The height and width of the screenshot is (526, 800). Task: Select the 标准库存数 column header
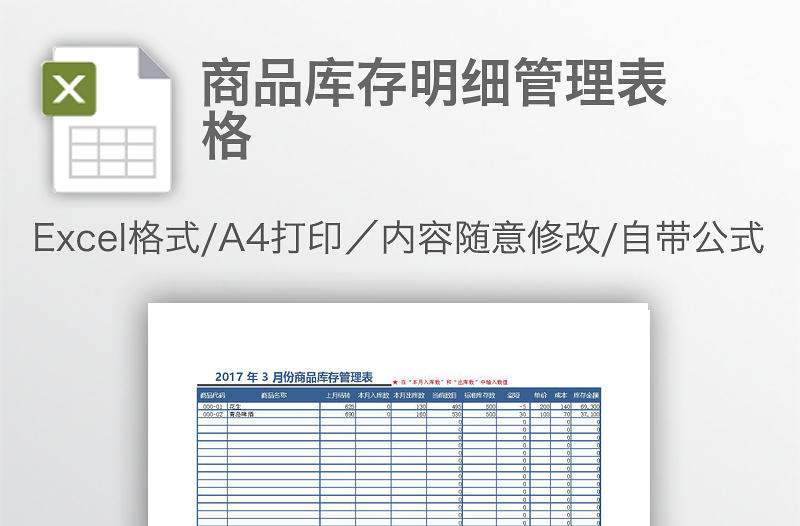(480, 395)
